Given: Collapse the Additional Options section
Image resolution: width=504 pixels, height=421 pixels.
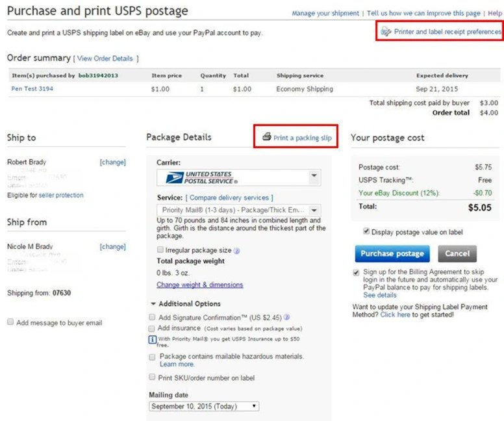Looking at the screenshot, I should pyautogui.click(x=153, y=303).
